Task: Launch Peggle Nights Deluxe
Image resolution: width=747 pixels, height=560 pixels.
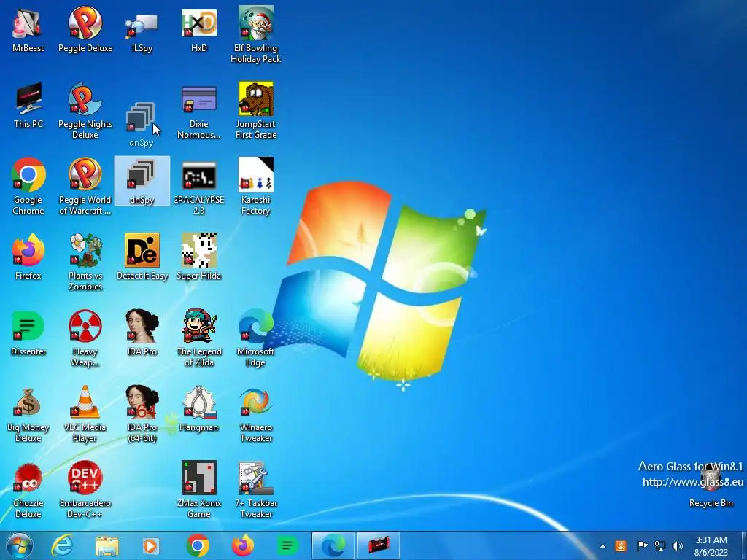Action: (x=85, y=111)
